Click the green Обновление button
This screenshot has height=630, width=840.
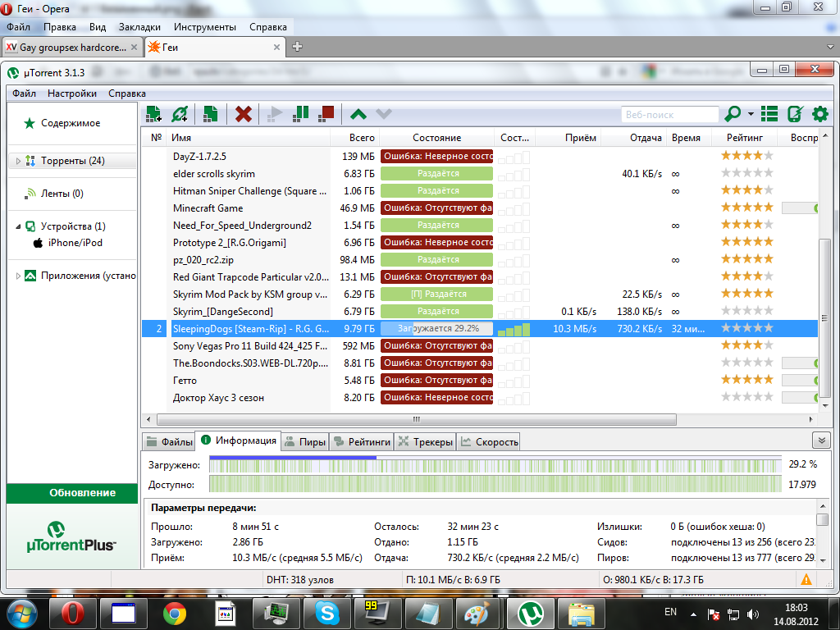72,493
